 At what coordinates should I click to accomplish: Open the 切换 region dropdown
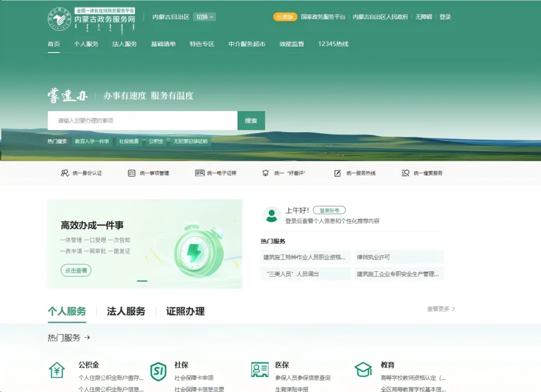204,17
